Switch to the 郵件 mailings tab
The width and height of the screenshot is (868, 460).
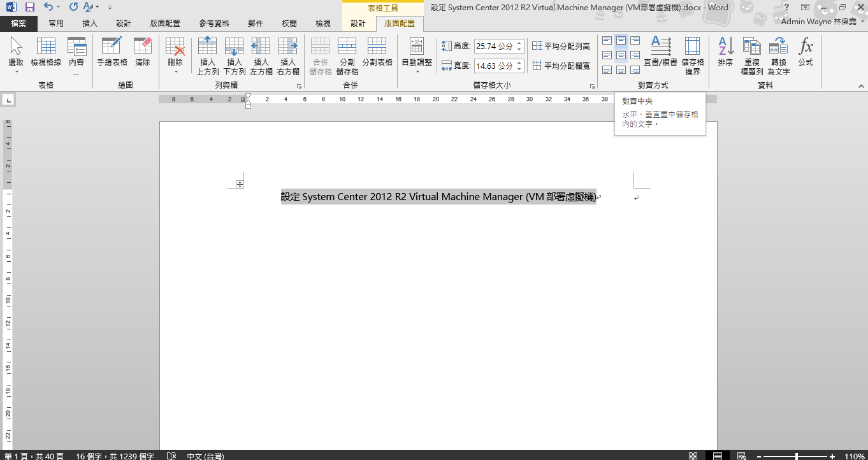tap(256, 24)
